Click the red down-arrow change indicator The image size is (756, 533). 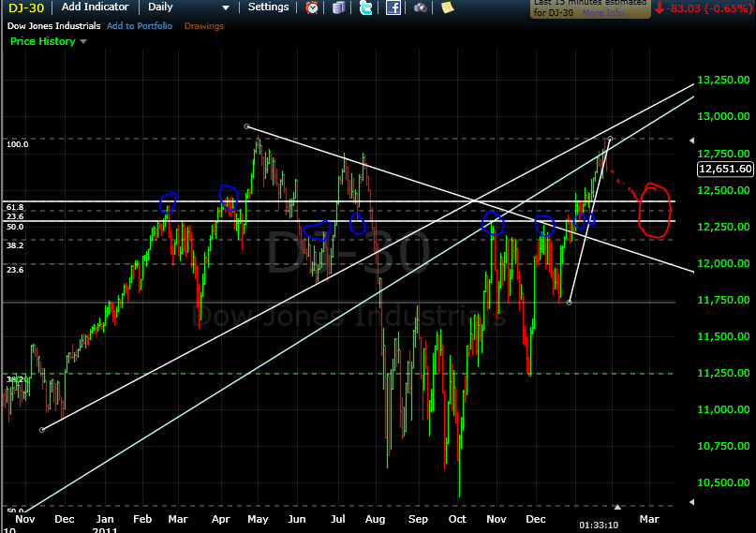point(660,7)
